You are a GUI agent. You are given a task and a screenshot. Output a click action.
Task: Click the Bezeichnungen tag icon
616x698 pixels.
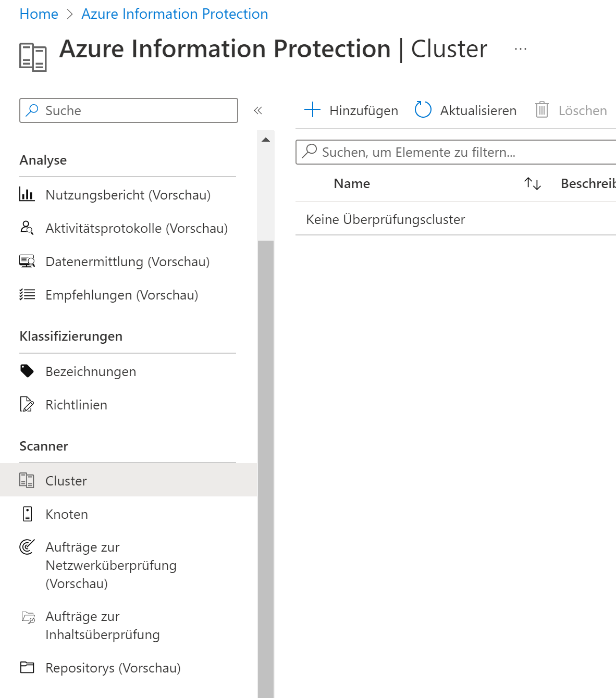(x=26, y=371)
